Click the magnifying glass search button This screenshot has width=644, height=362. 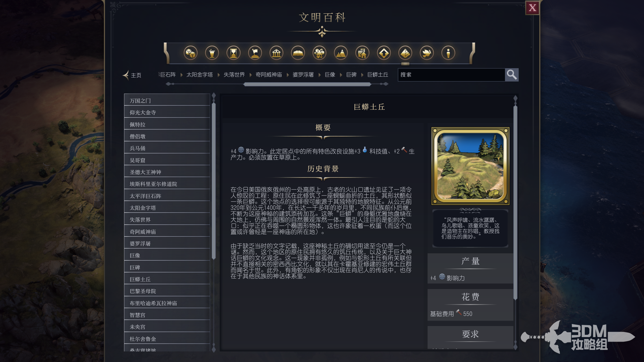click(512, 75)
